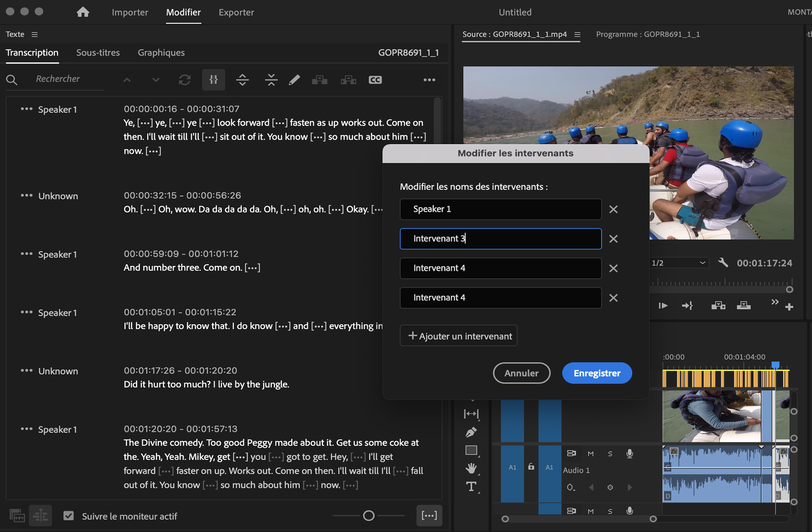Viewport: 812px width, 532px height.
Task: Open the playback resolution 1/2 dropdown
Action: click(679, 263)
